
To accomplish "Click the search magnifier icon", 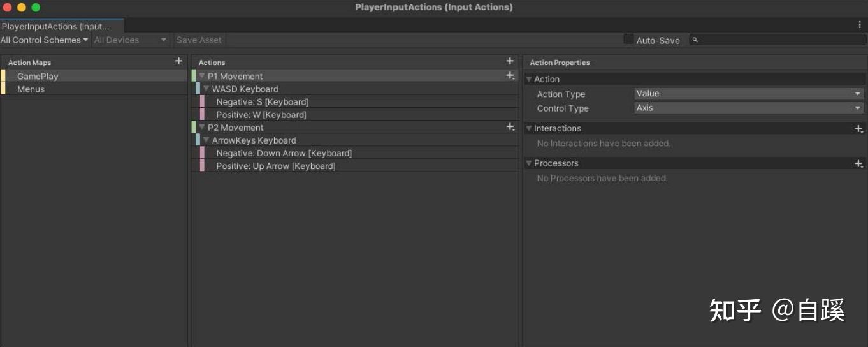I will (695, 40).
